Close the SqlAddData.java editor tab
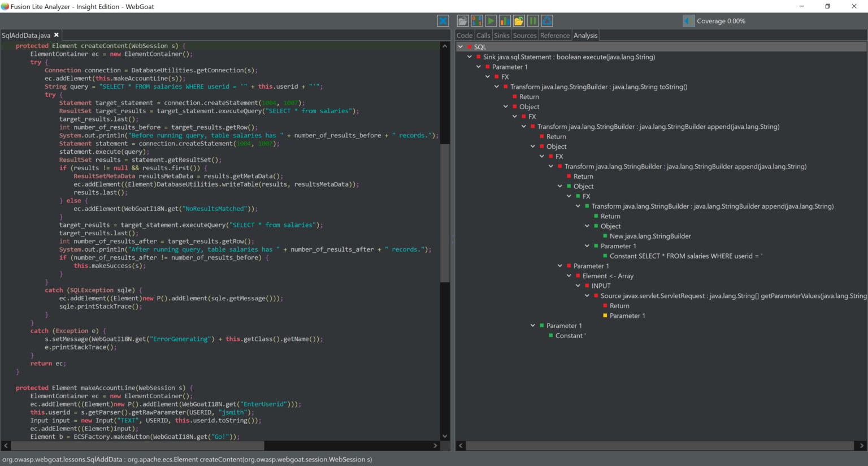 tap(57, 35)
